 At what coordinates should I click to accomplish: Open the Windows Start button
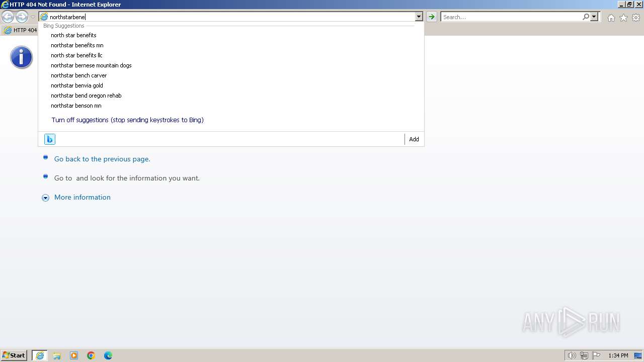(x=14, y=355)
